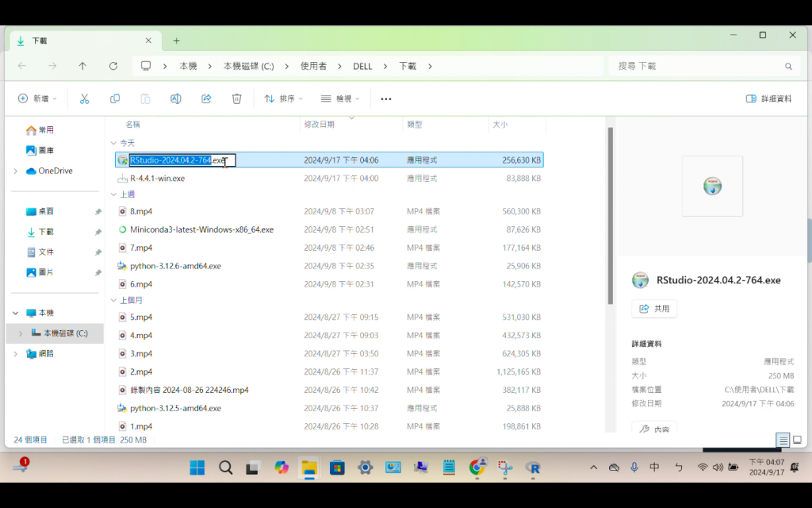Click the Share icon in toolbar
812x508 pixels.
point(206,98)
